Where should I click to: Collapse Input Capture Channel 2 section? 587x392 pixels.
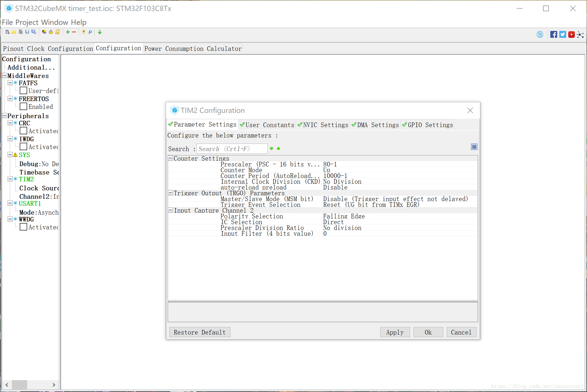click(x=171, y=210)
